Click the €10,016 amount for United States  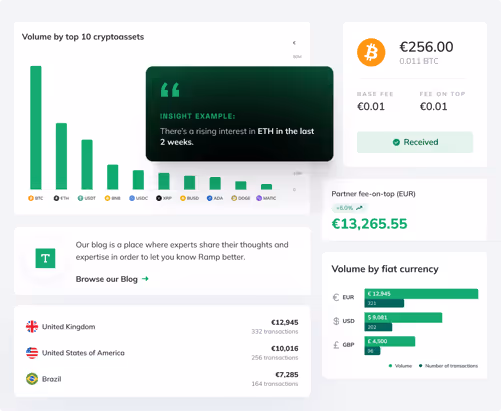click(285, 348)
